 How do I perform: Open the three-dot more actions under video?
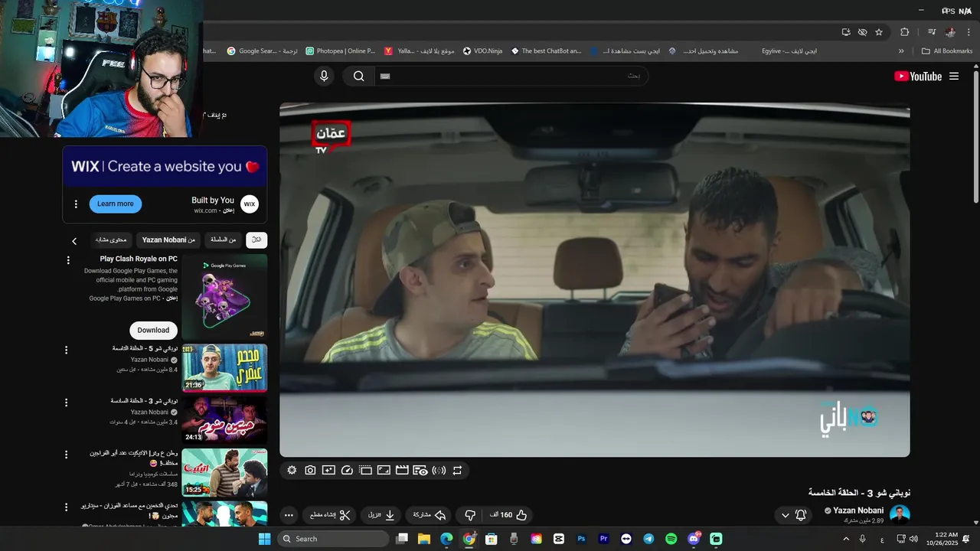point(289,515)
